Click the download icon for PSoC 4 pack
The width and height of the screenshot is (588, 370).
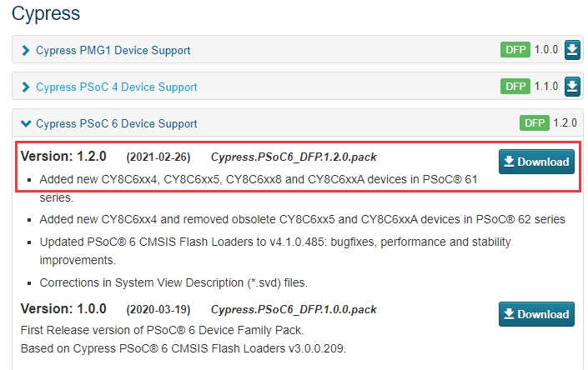tap(572, 87)
